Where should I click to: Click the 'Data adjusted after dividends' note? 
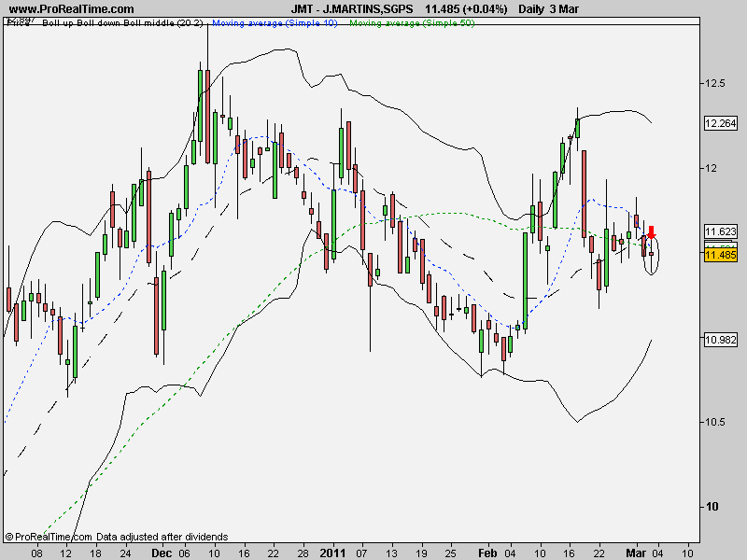point(162,537)
